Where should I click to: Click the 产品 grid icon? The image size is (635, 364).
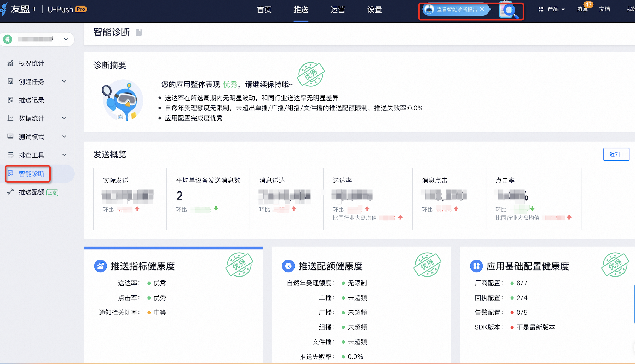pyautogui.click(x=541, y=9)
